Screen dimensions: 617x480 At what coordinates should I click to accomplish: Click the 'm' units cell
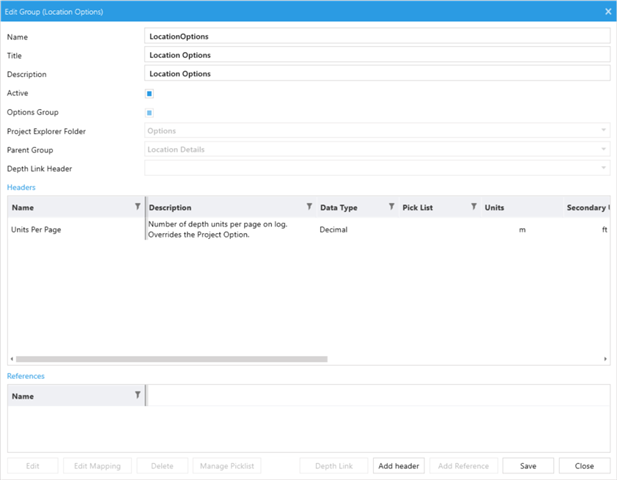point(522,230)
